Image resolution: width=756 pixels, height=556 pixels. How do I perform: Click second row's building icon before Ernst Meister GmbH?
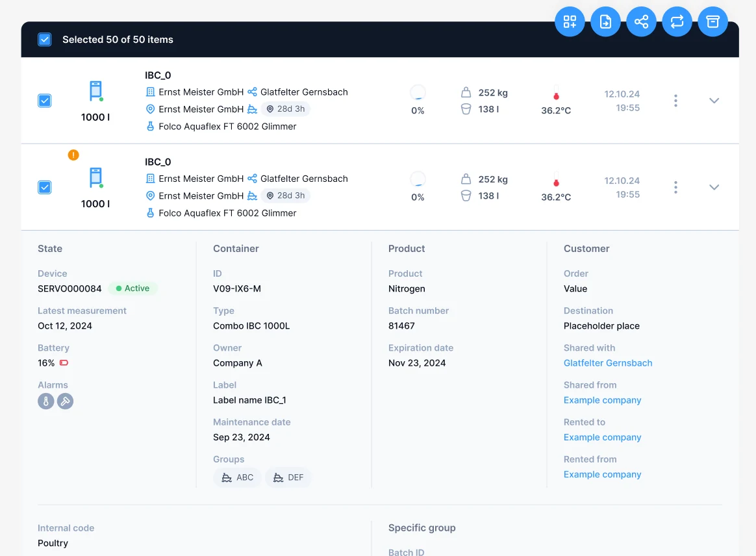coord(151,179)
